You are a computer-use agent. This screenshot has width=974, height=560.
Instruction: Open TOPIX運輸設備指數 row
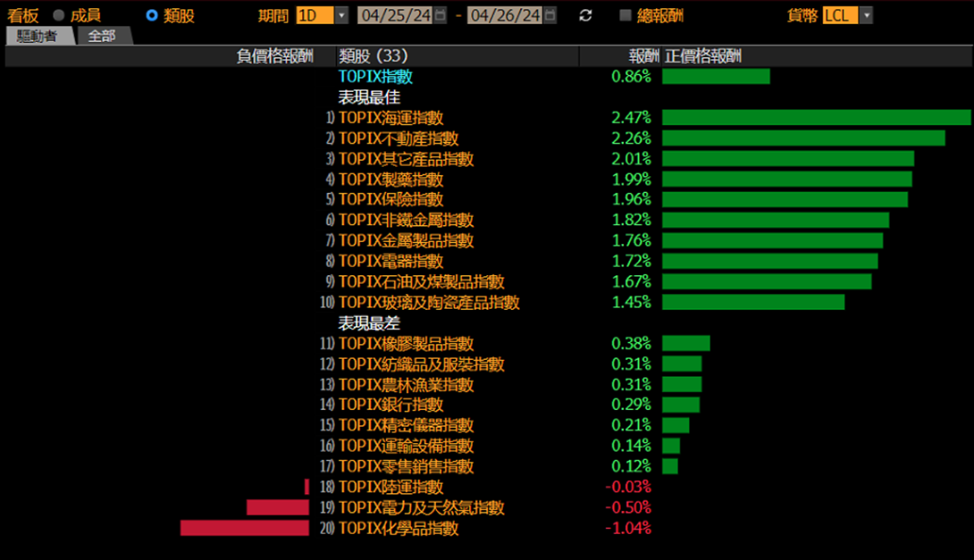[x=406, y=446]
